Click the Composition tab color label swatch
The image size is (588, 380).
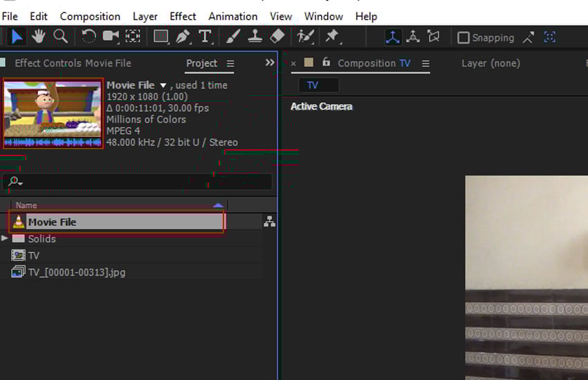(x=309, y=63)
